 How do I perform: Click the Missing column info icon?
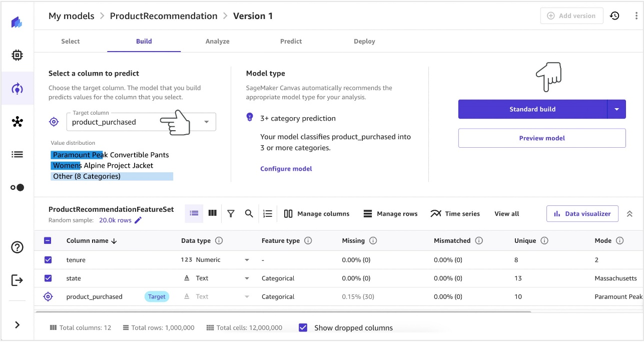coord(373,241)
